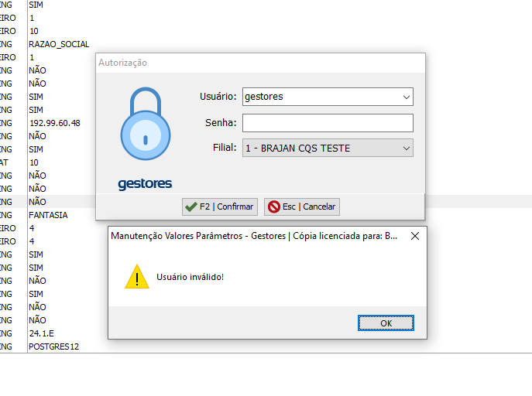The image size is (532, 396).
Task: Select the 24.1.E version cell
Action: coord(42,333)
